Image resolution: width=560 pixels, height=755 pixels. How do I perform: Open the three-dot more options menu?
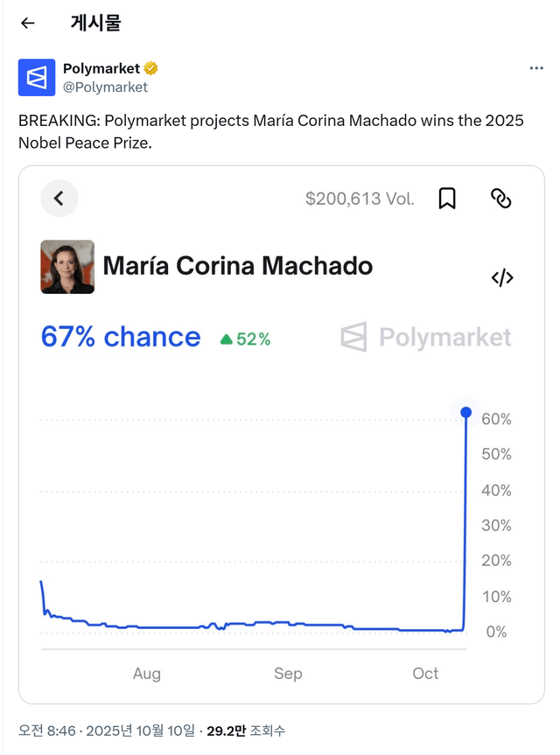point(537,68)
